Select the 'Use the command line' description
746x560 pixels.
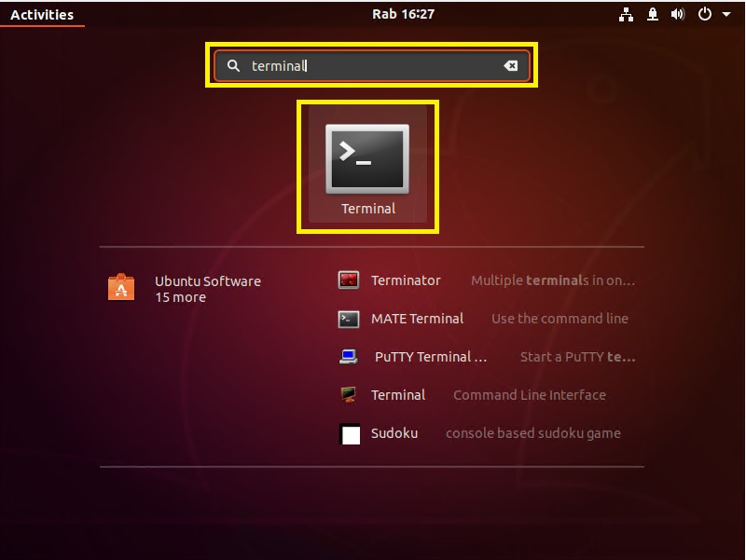click(x=559, y=319)
